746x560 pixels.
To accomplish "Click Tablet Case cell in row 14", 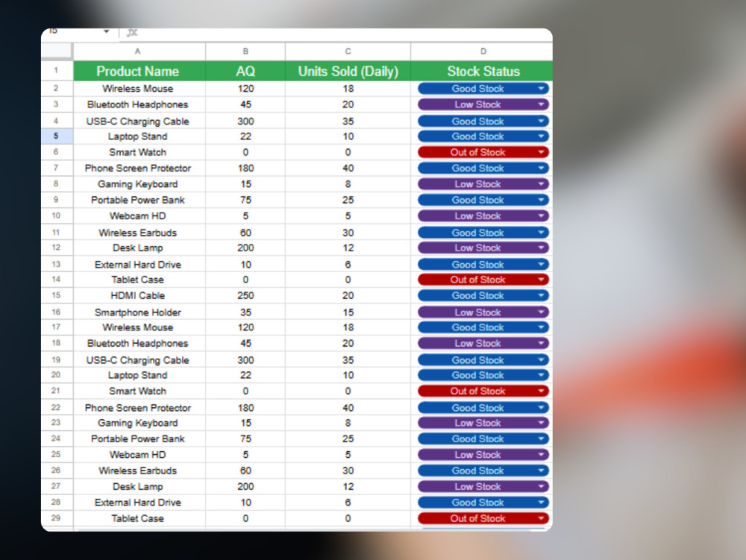I will tap(139, 280).
